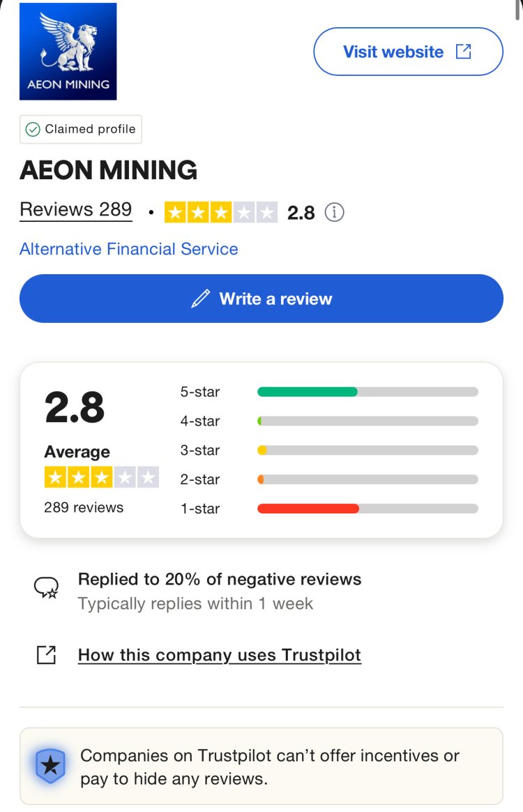Select the 5-star filter bar
The image size is (523, 812).
point(367,392)
